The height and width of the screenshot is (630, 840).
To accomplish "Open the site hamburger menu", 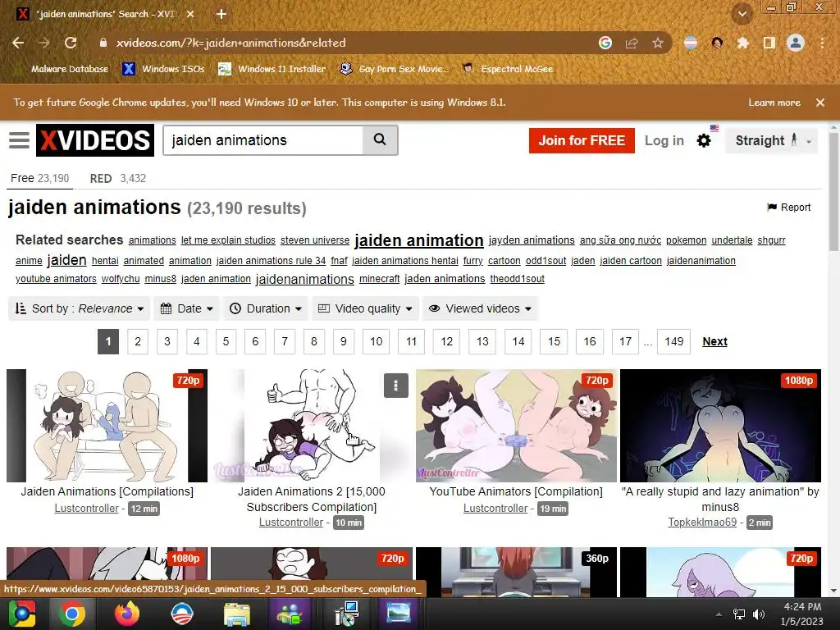I will [20, 140].
